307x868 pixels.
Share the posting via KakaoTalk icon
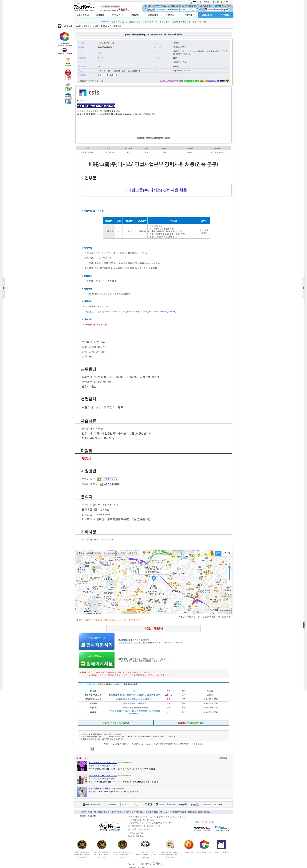coord(227,81)
